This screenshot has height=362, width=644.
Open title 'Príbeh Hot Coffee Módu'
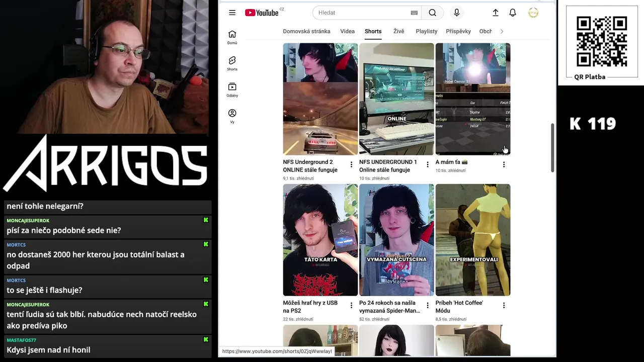click(459, 307)
